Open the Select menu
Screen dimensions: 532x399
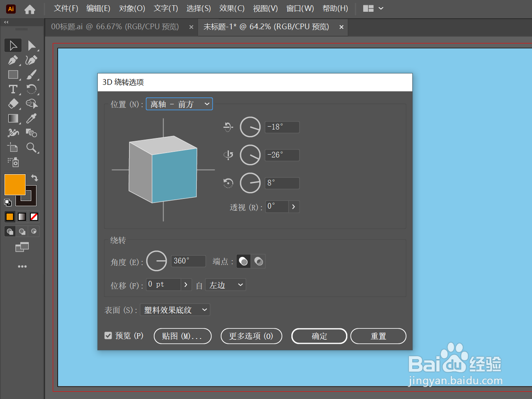pos(199,9)
